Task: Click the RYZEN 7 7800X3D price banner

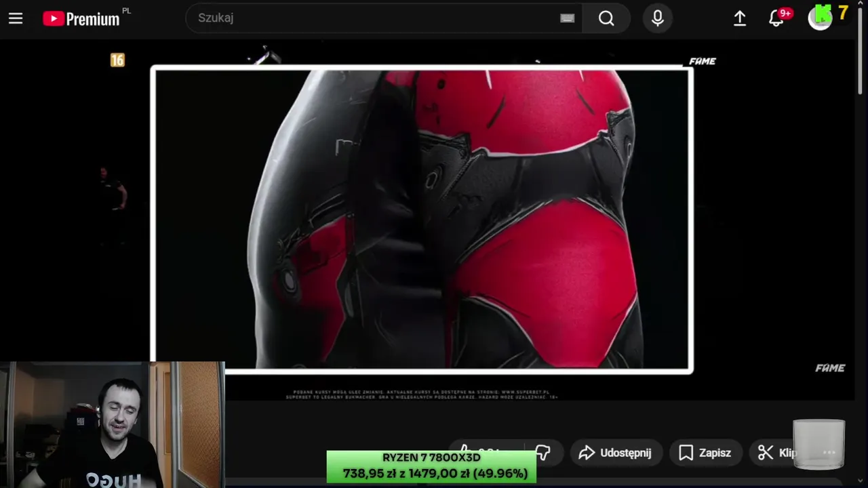Action: click(x=431, y=466)
